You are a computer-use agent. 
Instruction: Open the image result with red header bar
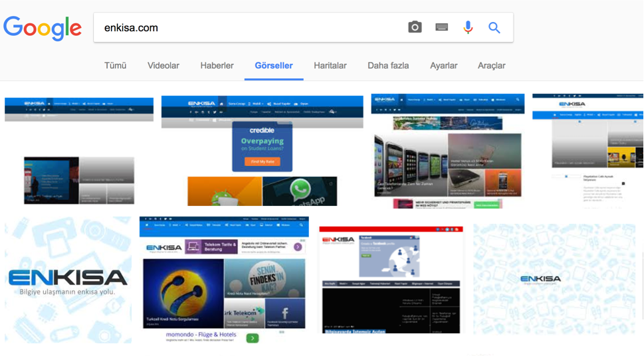[x=391, y=280]
